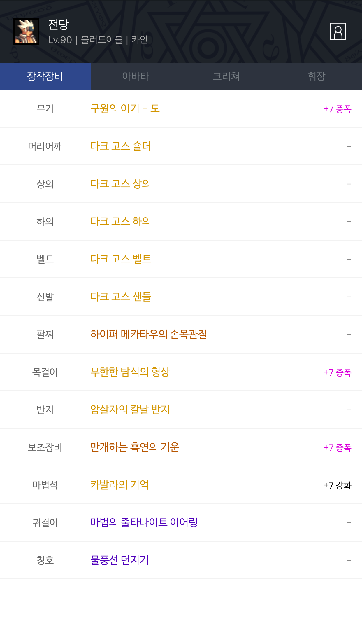Image resolution: width=362 pixels, height=644 pixels.
Task: Open ring 암살자의 칼날 반지
Action: coord(130,409)
